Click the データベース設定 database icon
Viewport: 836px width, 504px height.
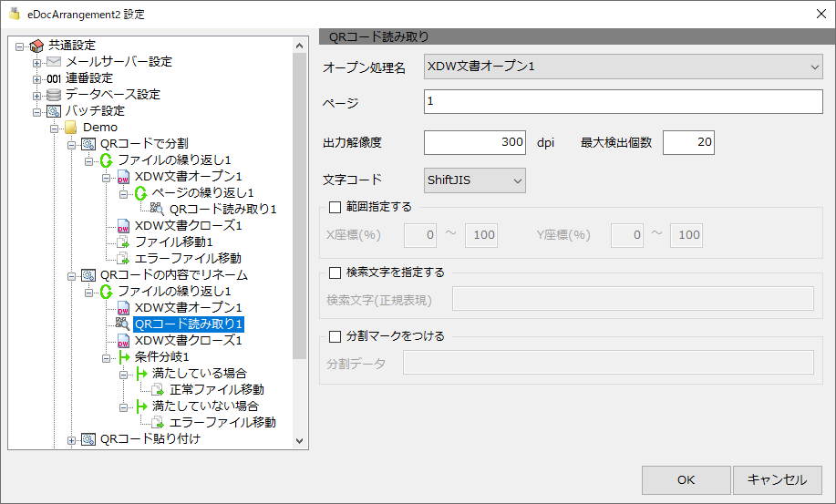point(54,95)
